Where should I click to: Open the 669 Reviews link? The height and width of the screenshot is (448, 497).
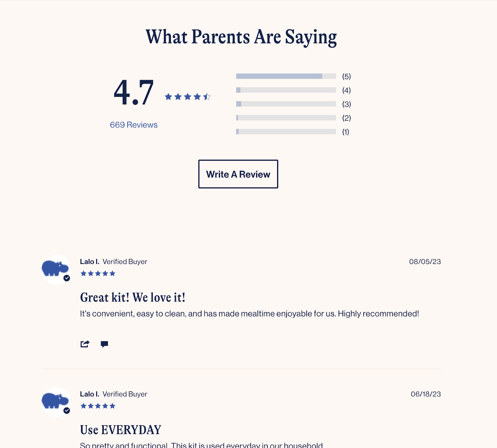pyautogui.click(x=134, y=125)
